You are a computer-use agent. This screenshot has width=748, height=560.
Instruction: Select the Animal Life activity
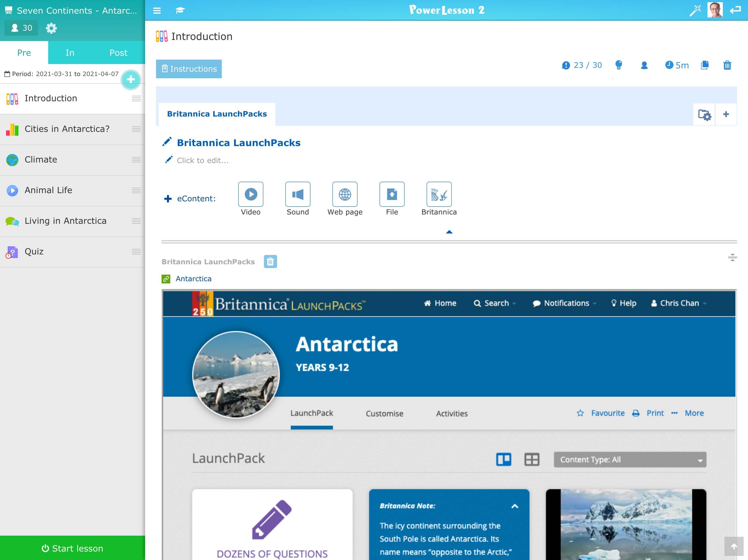72,190
